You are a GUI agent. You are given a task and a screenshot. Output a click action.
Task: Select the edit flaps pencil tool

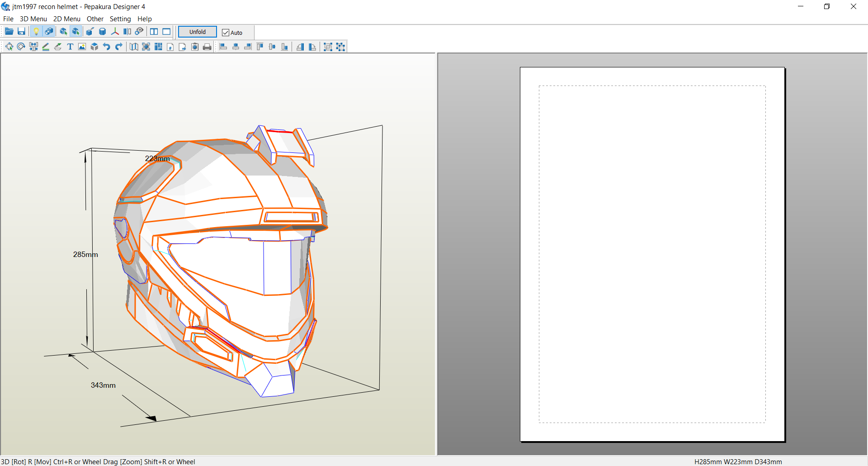pyautogui.click(x=46, y=47)
